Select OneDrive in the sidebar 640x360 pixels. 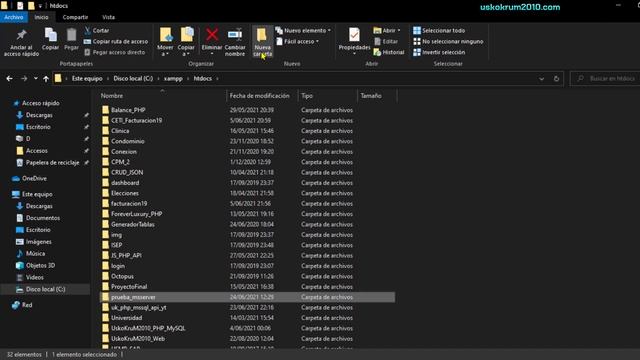coord(29,178)
